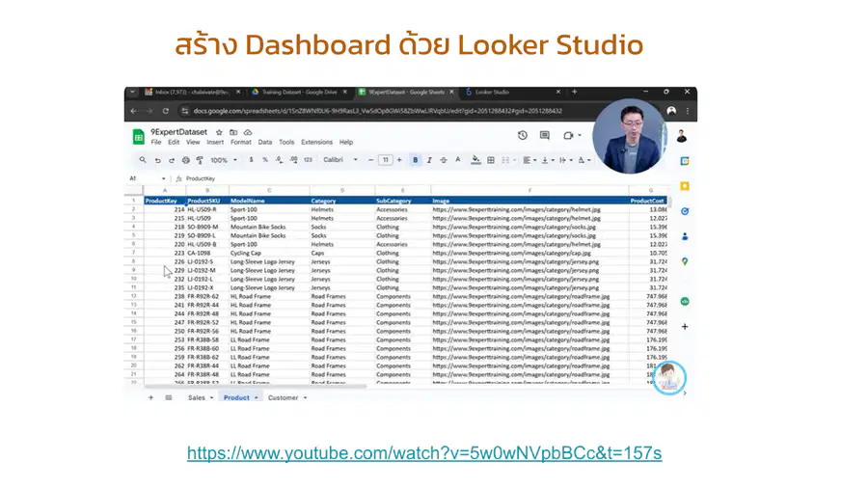Open the comments panel icon
The width and height of the screenshot is (868, 488).
coord(545,135)
